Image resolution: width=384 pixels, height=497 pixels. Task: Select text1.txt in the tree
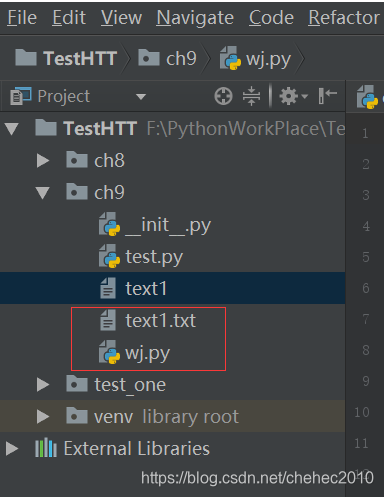click(x=161, y=321)
